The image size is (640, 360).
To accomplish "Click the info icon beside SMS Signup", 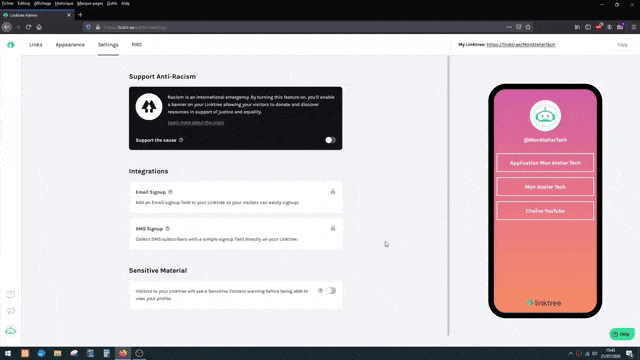I will click(x=167, y=229).
